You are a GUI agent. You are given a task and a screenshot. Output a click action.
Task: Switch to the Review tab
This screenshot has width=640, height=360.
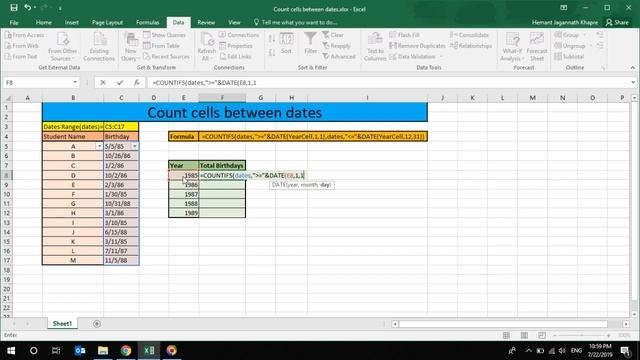tap(206, 22)
